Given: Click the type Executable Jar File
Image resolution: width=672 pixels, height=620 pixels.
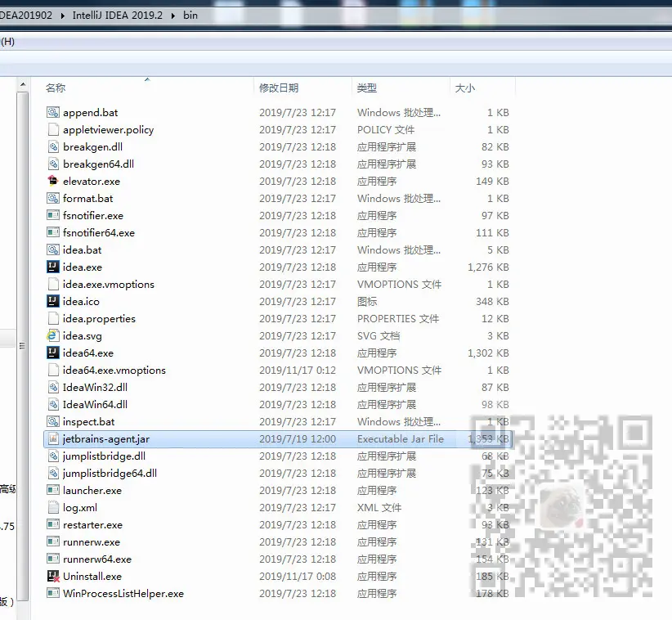Looking at the screenshot, I should [401, 438].
